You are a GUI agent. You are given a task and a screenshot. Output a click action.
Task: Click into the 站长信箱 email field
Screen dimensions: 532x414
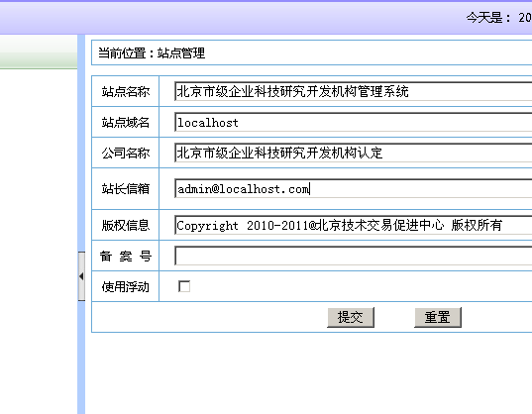tap(354, 188)
